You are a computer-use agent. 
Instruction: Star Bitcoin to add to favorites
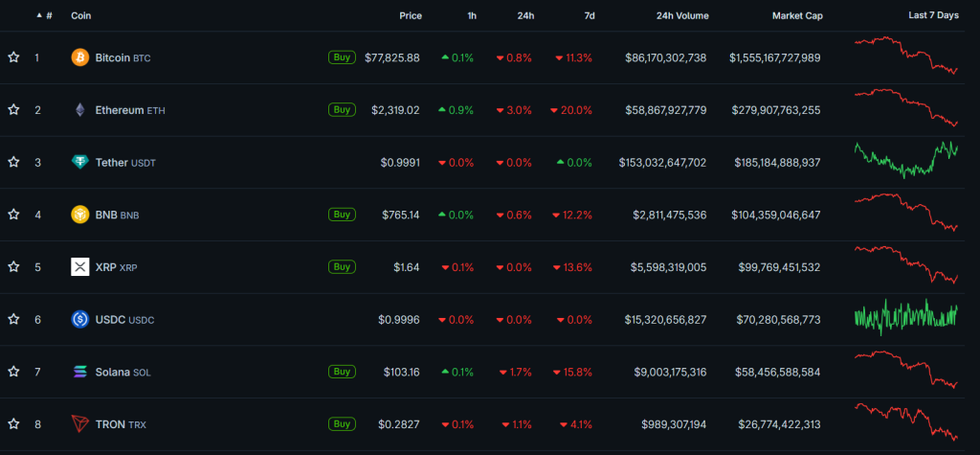[13, 57]
